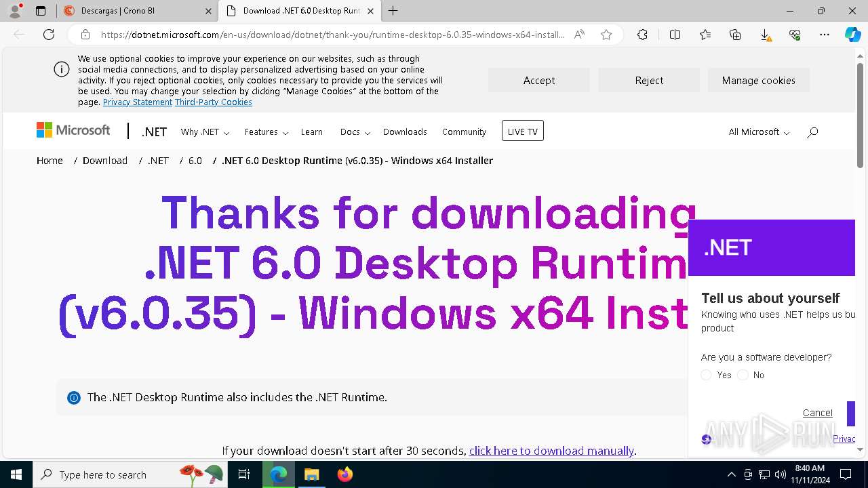Refresh the page with the reload icon
This screenshot has width=868, height=488.
coord(49,35)
